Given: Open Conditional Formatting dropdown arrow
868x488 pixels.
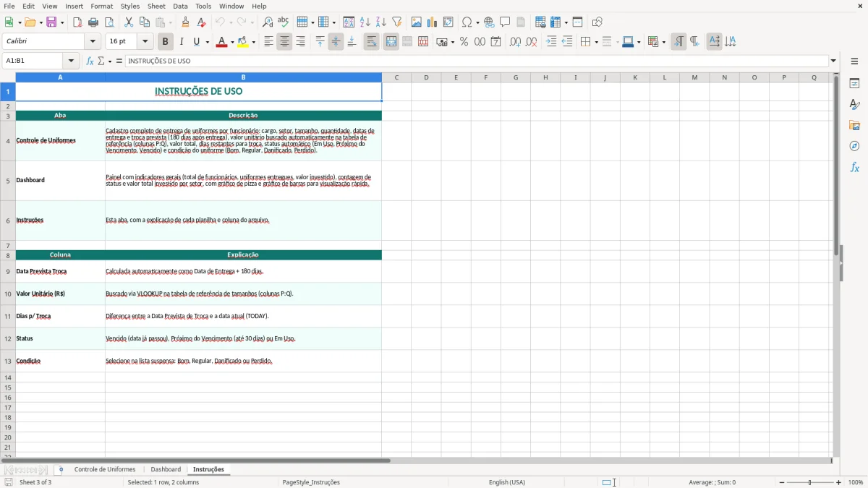Looking at the screenshot, I should tap(664, 42).
